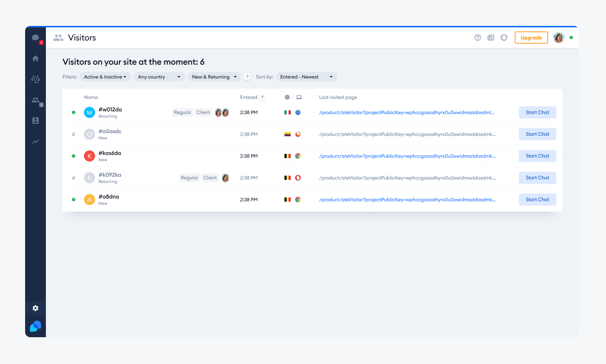The width and height of the screenshot is (606, 364).
Task: Click the gray K avatar of #k092ka
Action: tap(90, 178)
